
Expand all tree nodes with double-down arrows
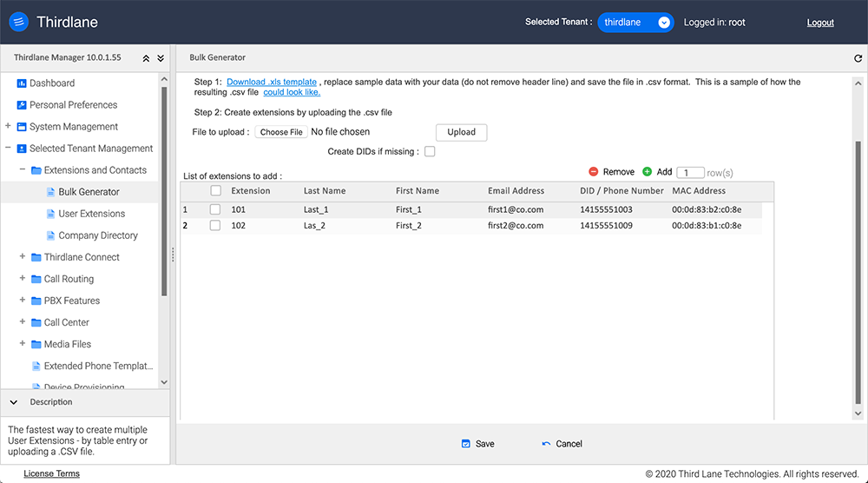(x=161, y=58)
